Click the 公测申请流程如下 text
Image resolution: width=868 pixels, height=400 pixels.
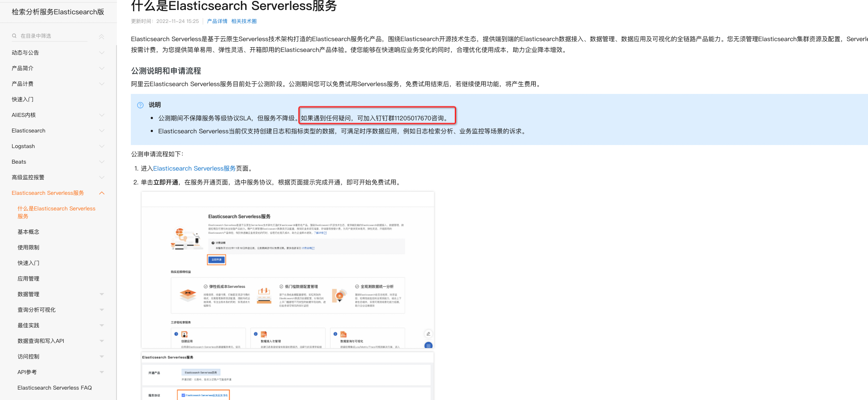click(x=157, y=154)
